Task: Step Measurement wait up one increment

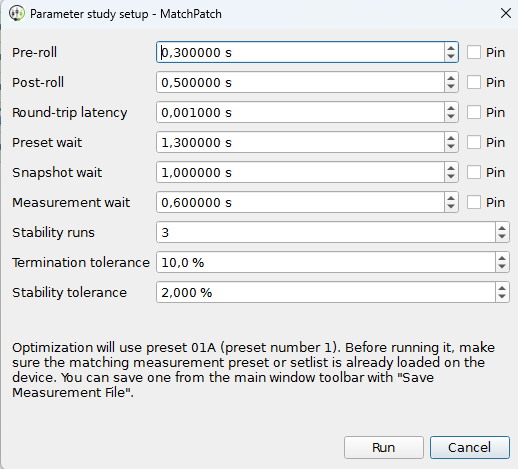Action: coord(451,198)
